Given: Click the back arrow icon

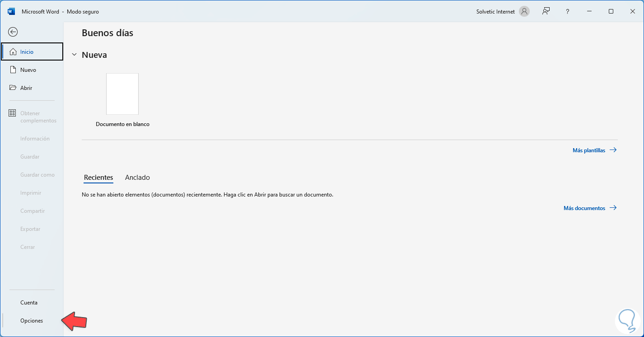Looking at the screenshot, I should [x=13, y=32].
